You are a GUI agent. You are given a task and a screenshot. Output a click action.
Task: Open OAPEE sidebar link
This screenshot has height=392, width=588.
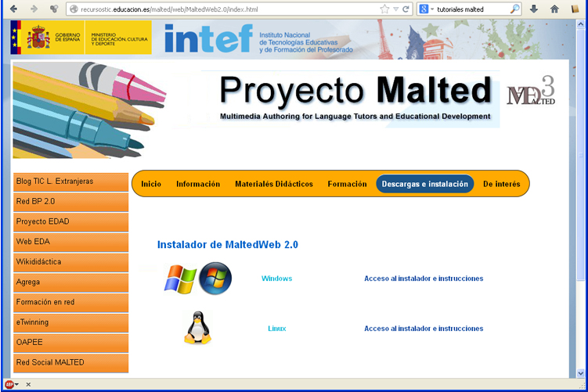(71, 343)
